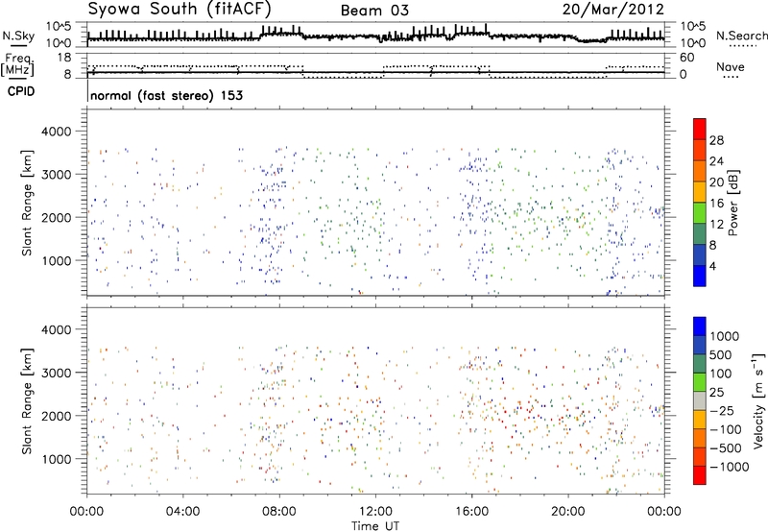
Task: Click the '04:00' time tick label
Action: (x=182, y=512)
